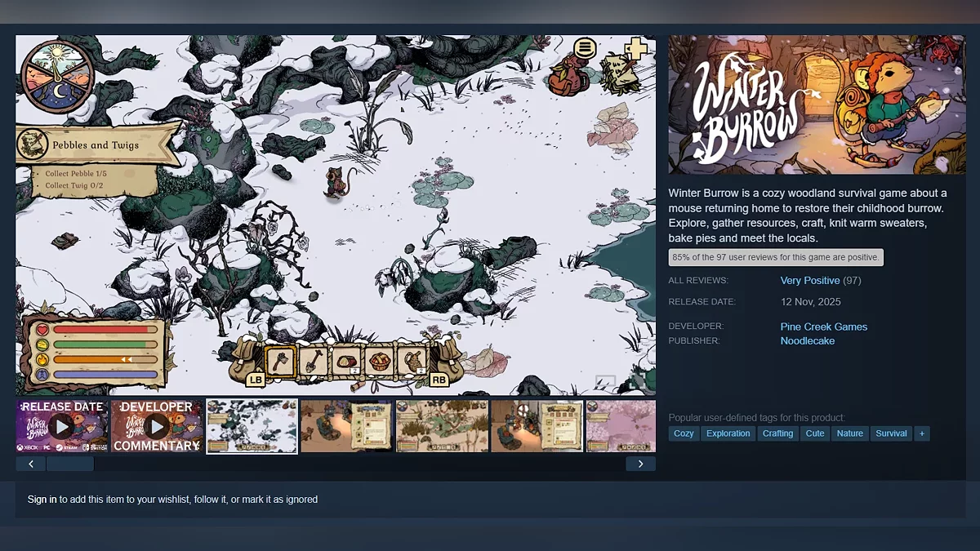Click the right arrow of thumbnail strip

640,464
